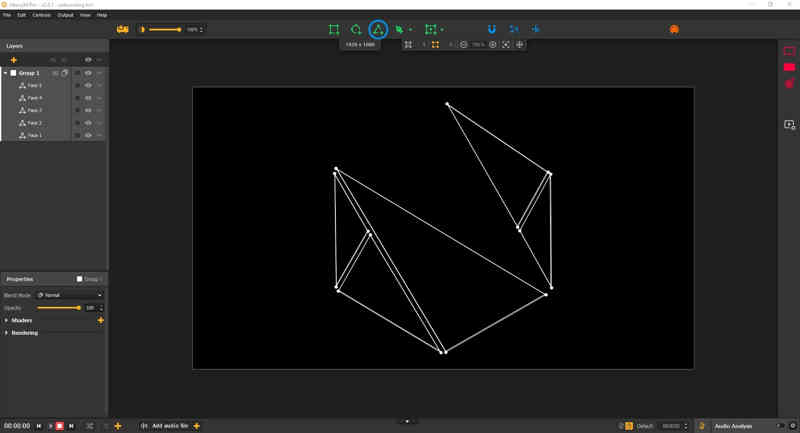Image resolution: width=800 pixels, height=433 pixels.
Task: Zoom in using the plus magnifier icon
Action: coord(493,45)
